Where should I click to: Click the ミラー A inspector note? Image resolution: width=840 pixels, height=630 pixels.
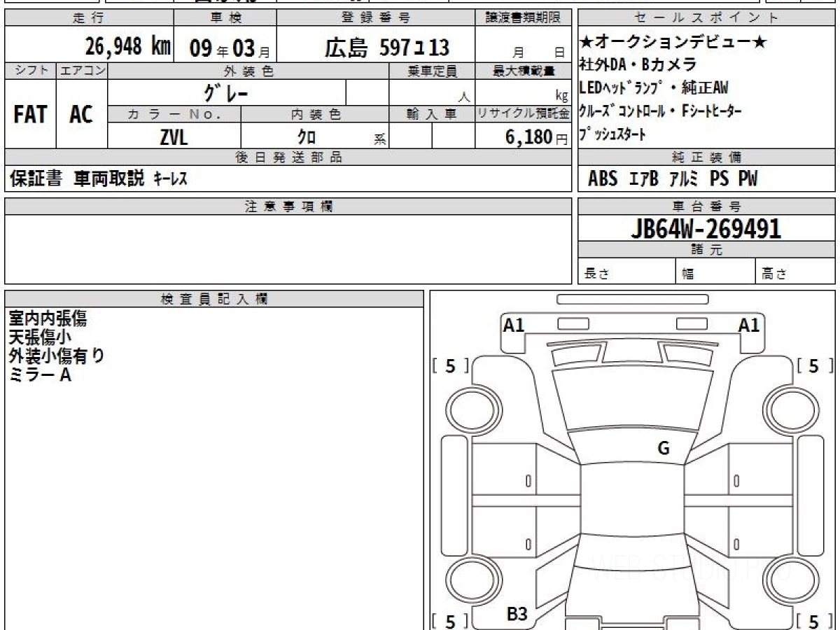pyautogui.click(x=40, y=375)
